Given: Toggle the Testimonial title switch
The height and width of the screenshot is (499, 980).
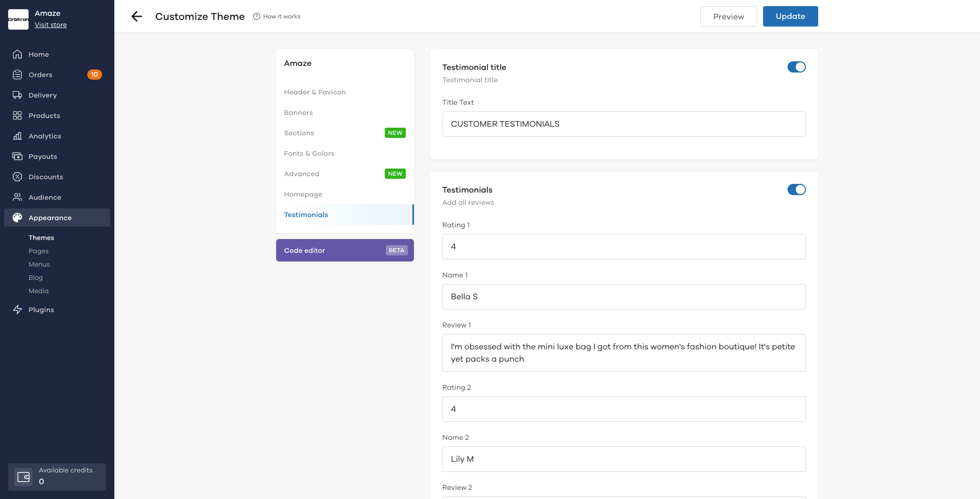Looking at the screenshot, I should tap(796, 67).
